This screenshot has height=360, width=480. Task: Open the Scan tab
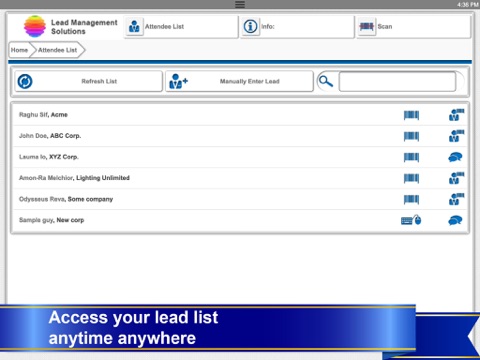(x=414, y=26)
